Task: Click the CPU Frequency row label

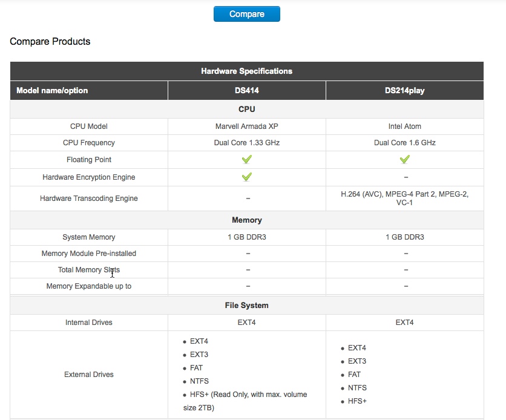Action: [x=89, y=143]
